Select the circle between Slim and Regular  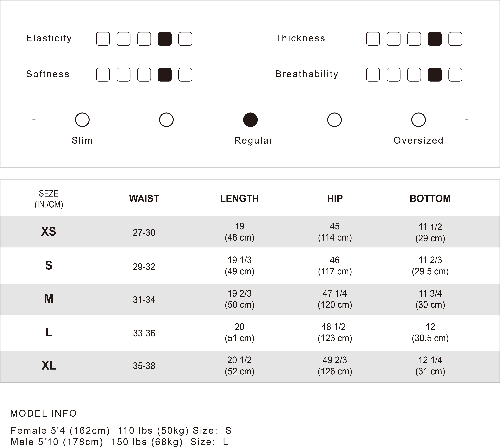click(x=166, y=120)
